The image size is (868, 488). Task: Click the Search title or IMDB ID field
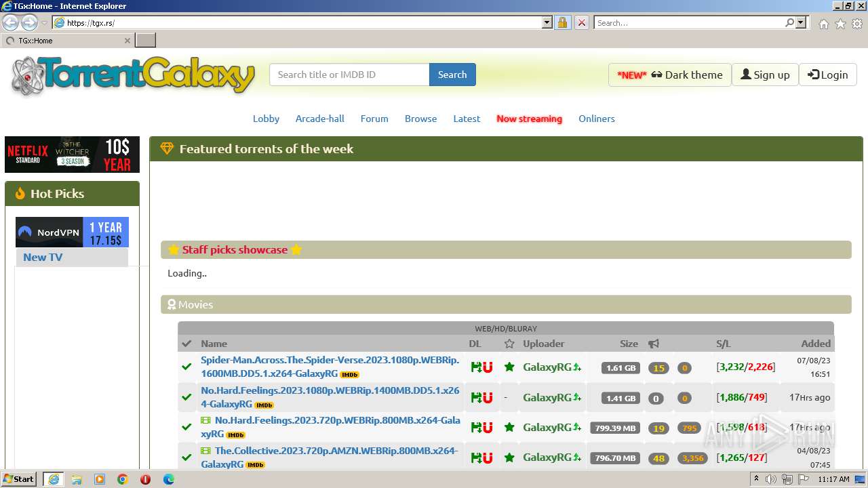(x=349, y=75)
